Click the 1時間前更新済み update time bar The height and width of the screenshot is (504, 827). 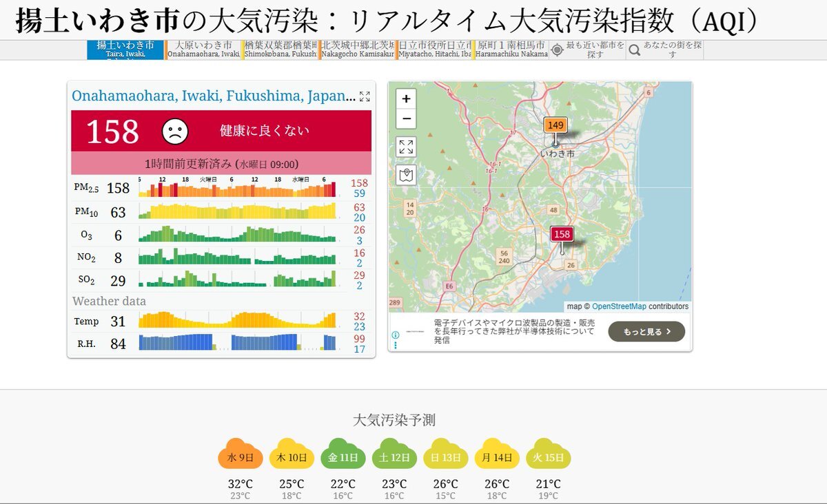point(221,164)
